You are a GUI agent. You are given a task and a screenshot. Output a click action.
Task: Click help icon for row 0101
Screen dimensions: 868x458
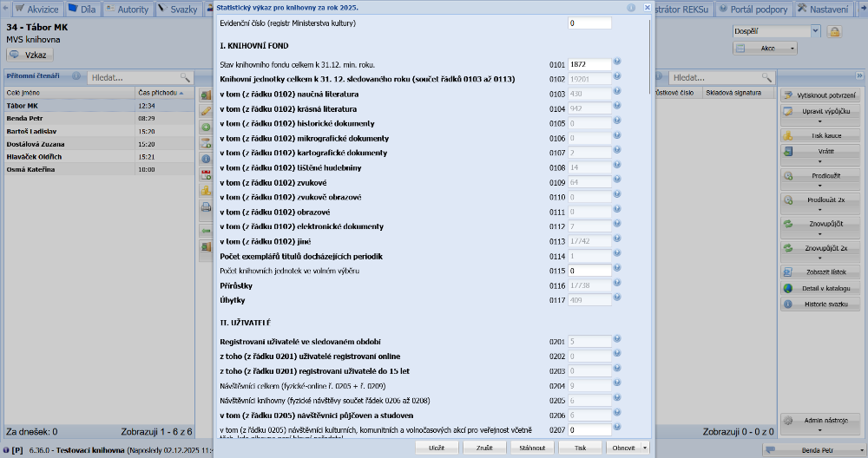coord(617,62)
